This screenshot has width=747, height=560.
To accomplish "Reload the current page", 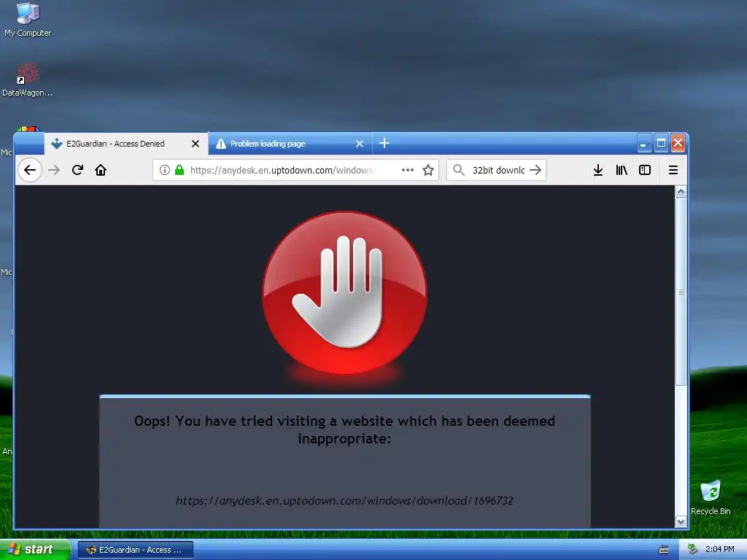I will click(77, 170).
